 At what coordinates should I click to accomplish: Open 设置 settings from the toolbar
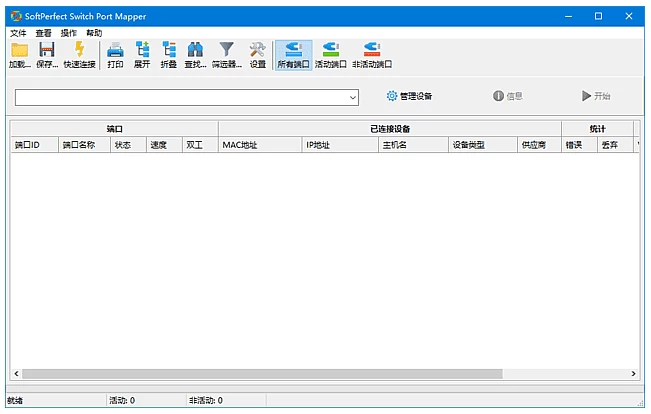click(x=257, y=50)
